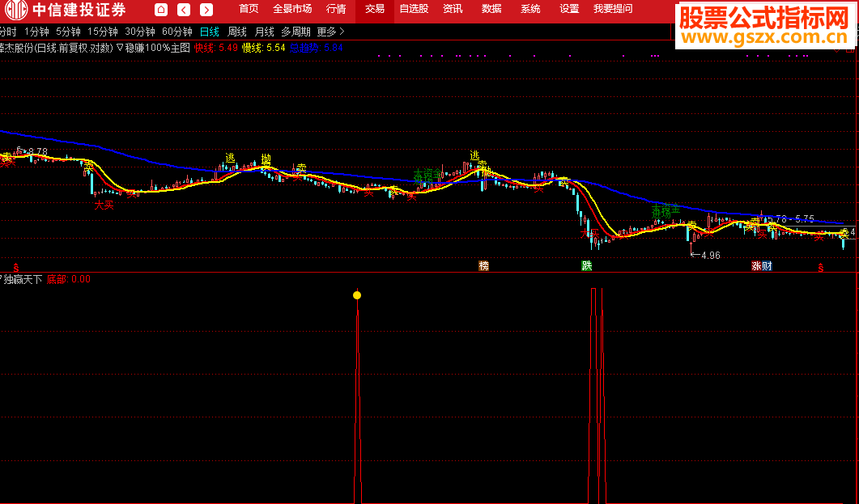This screenshot has height=504, width=859.
Task: Click the 底部: 0.00 value label
Action: [x=69, y=280]
